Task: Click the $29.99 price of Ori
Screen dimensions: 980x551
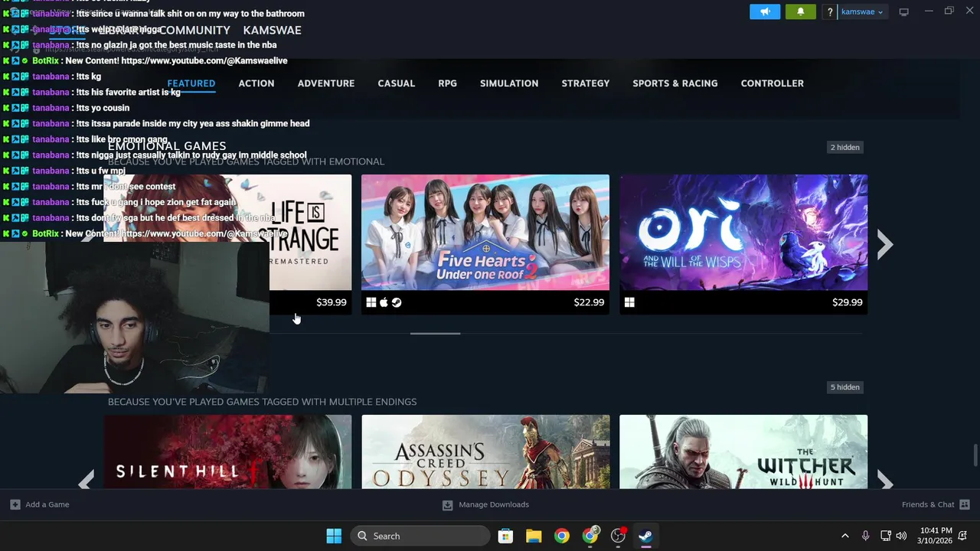Action: [848, 302]
